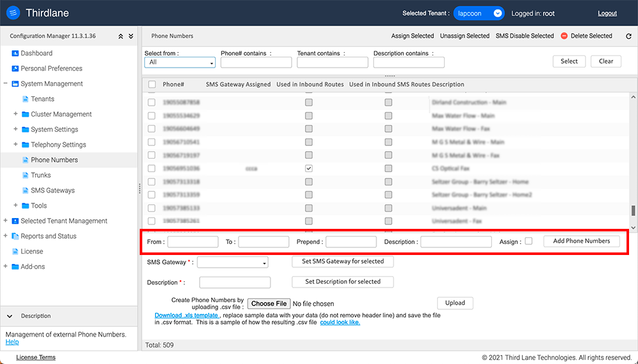Select the Universadent - Main row checkbox
638x364 pixels.
[x=151, y=208]
